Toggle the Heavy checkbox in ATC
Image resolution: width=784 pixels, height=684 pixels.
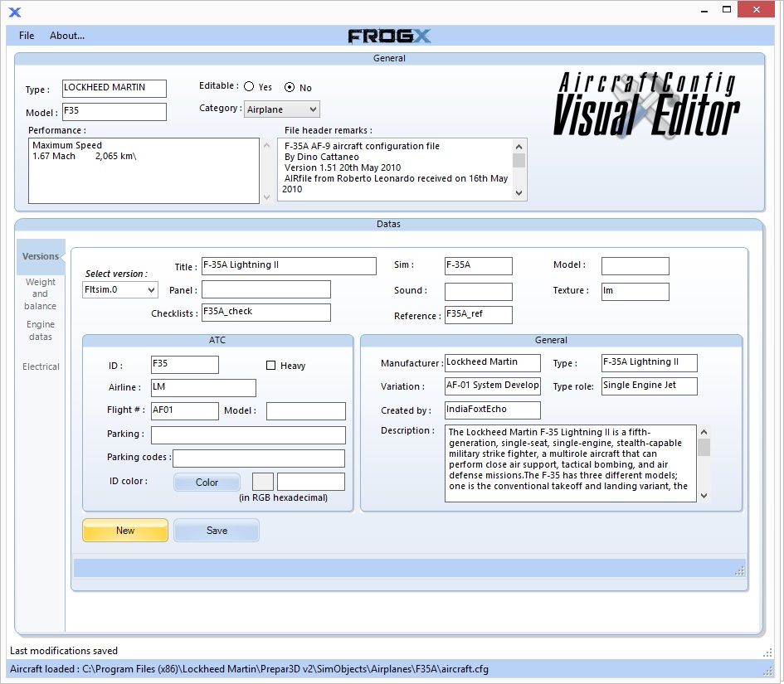(x=271, y=366)
